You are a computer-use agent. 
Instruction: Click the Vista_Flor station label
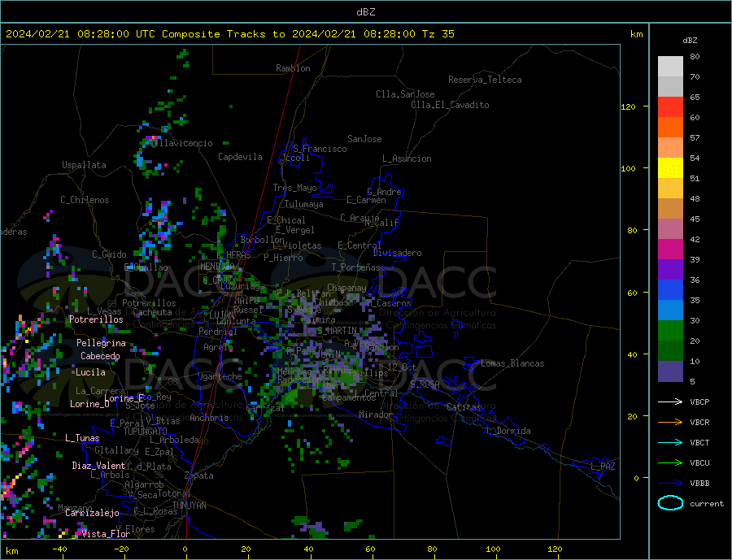pyautogui.click(x=106, y=534)
